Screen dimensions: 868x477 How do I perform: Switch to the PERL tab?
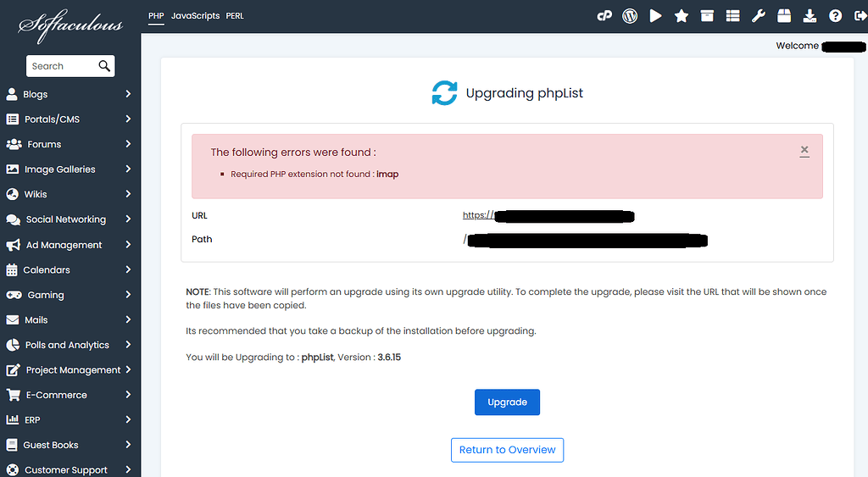pos(235,16)
